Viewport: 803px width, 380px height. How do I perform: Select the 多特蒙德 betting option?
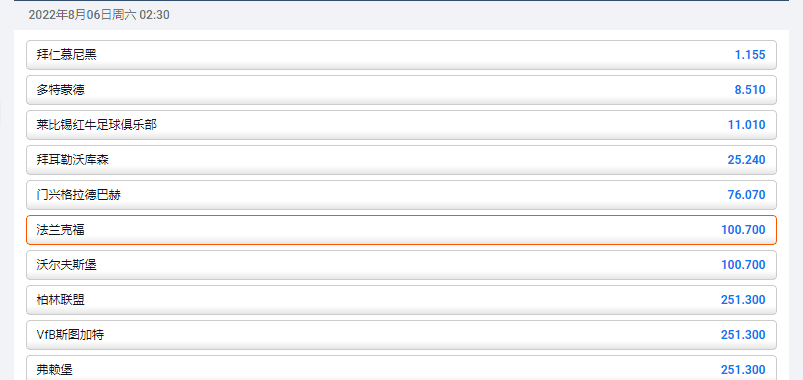(402, 90)
